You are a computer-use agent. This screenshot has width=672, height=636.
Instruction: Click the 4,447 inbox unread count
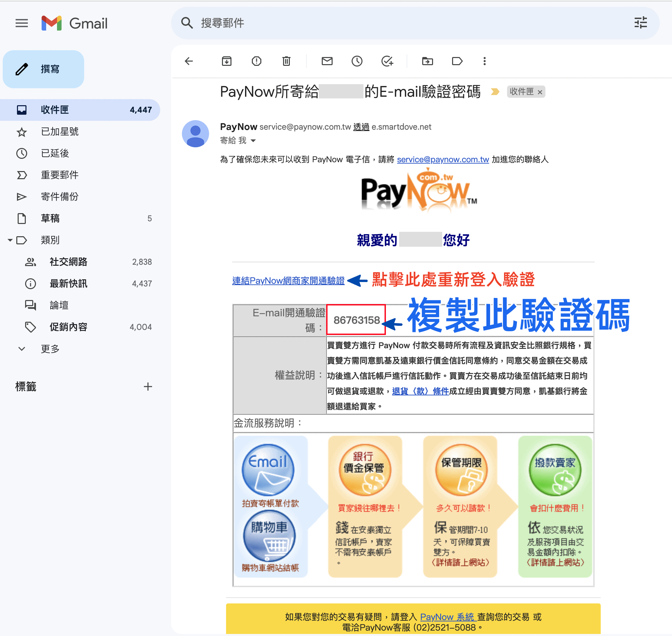141,110
